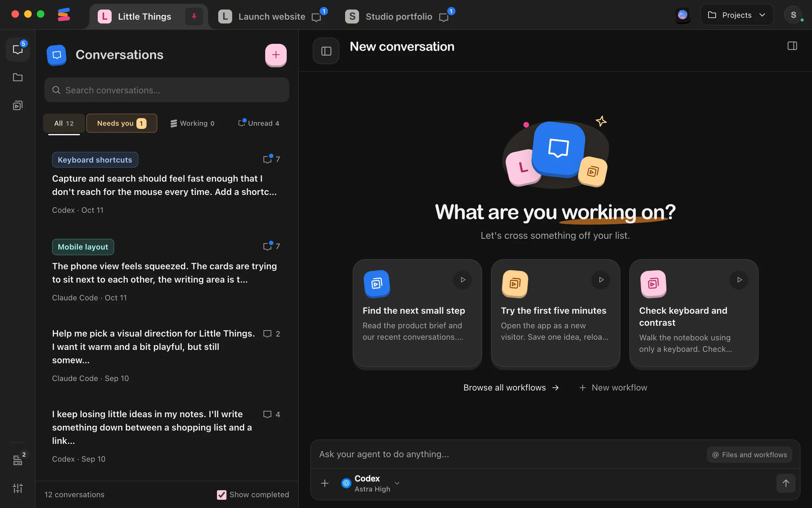Click the Search conversations field
812x508 pixels.
pos(167,90)
